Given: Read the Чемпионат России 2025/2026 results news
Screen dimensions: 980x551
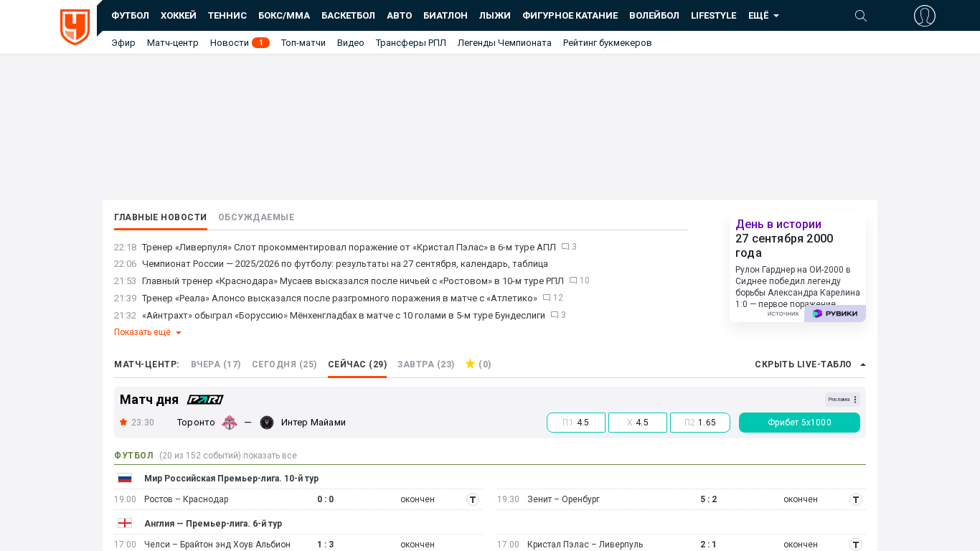Looking at the screenshot, I should click(x=345, y=264).
